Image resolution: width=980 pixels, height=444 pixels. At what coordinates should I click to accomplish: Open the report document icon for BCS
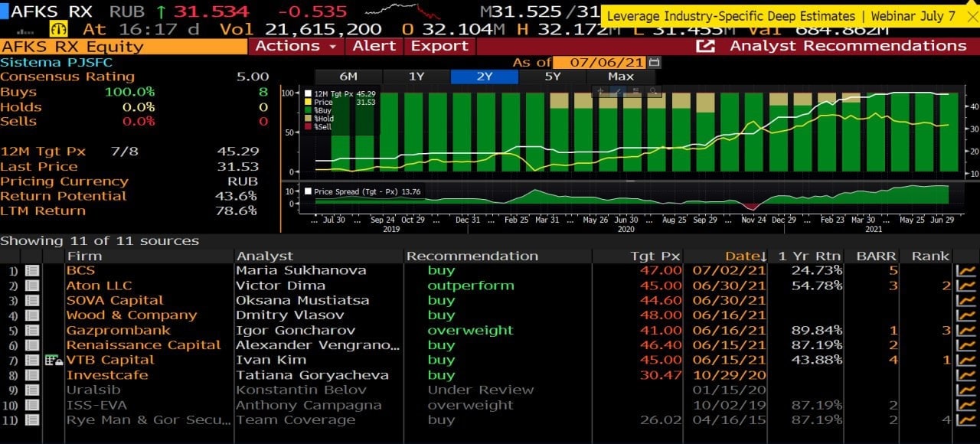coord(32,270)
